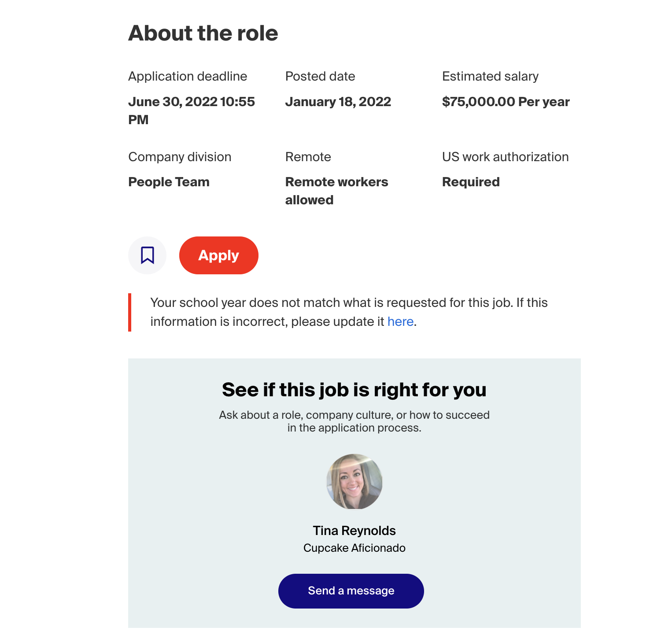672x642 pixels.
Task: Click the Estimated salary label
Action: tap(490, 76)
